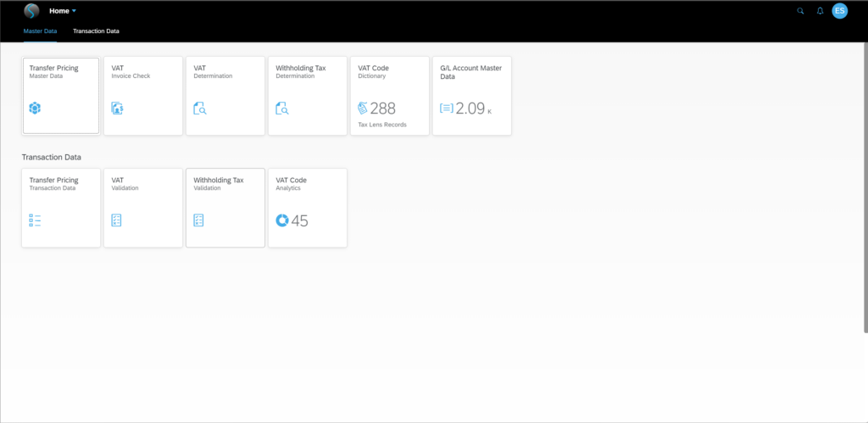Click the VAT Invoice Check icon

coord(117,109)
